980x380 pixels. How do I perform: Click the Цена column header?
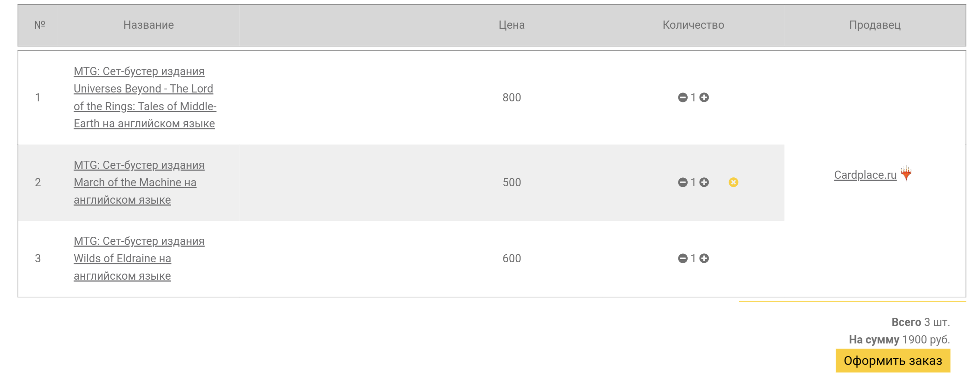(x=511, y=25)
